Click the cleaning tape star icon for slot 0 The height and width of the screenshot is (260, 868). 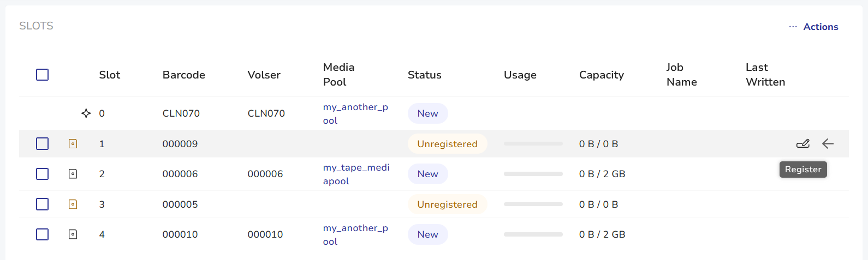point(86,113)
